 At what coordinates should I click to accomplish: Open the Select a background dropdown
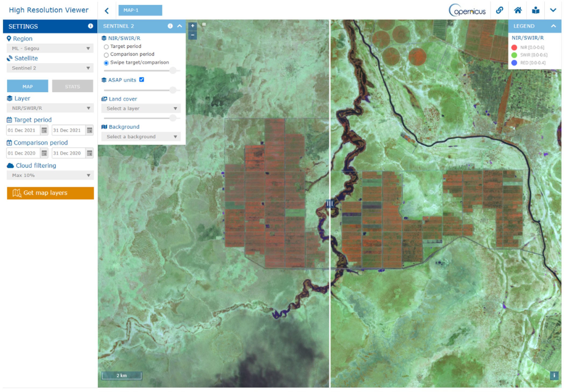tap(141, 137)
